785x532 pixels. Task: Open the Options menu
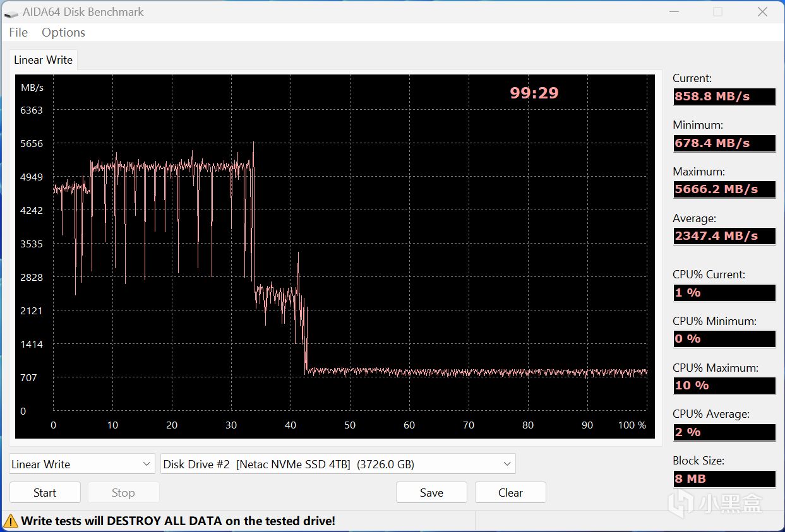(x=63, y=32)
